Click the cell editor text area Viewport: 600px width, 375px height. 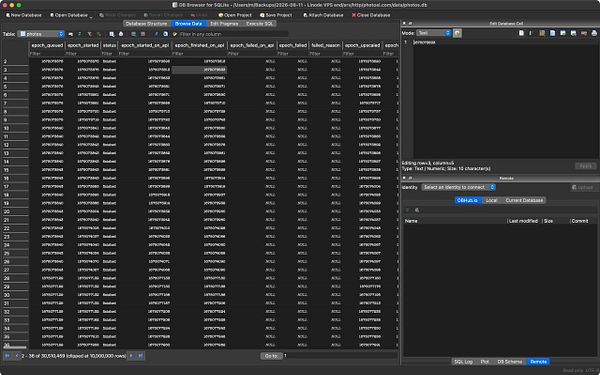coord(505,99)
